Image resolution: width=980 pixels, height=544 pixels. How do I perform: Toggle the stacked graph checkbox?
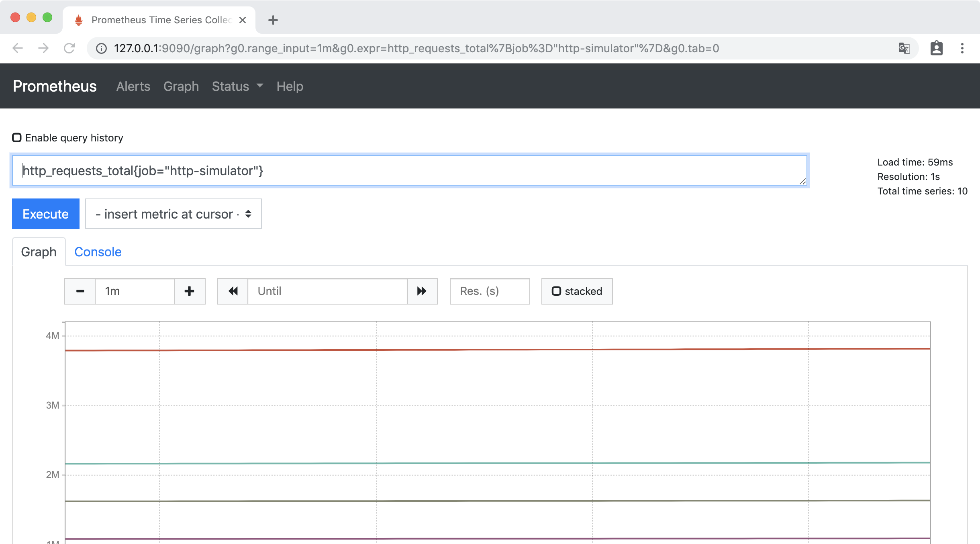point(556,291)
